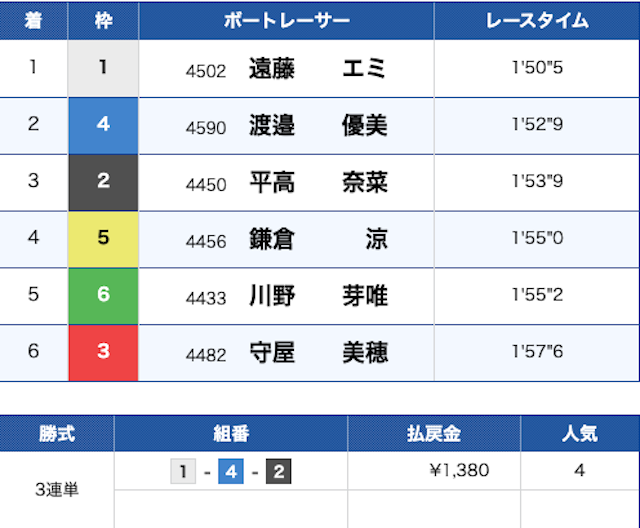Click racer name 川野芽唯
The height and width of the screenshot is (528, 640).
pyautogui.click(x=317, y=297)
